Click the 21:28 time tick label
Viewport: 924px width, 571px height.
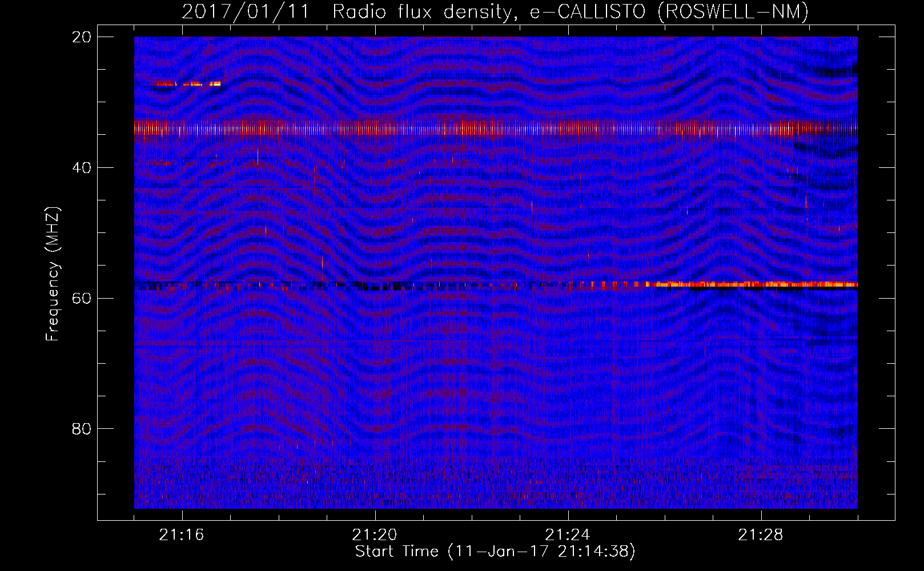tap(761, 535)
